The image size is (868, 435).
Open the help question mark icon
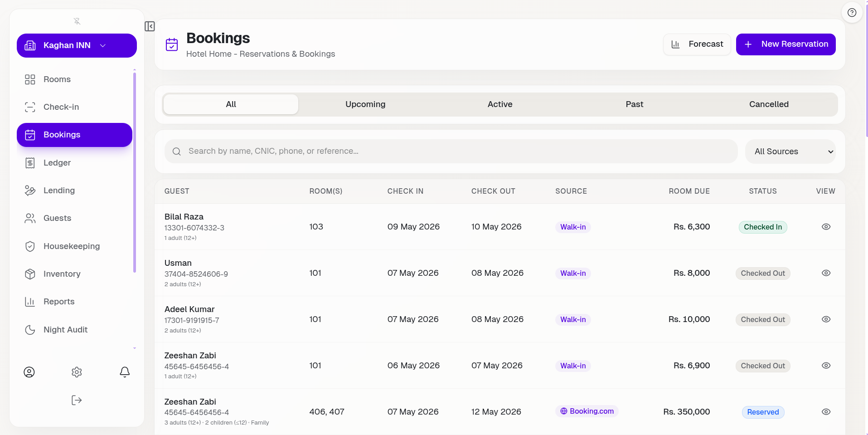(852, 13)
